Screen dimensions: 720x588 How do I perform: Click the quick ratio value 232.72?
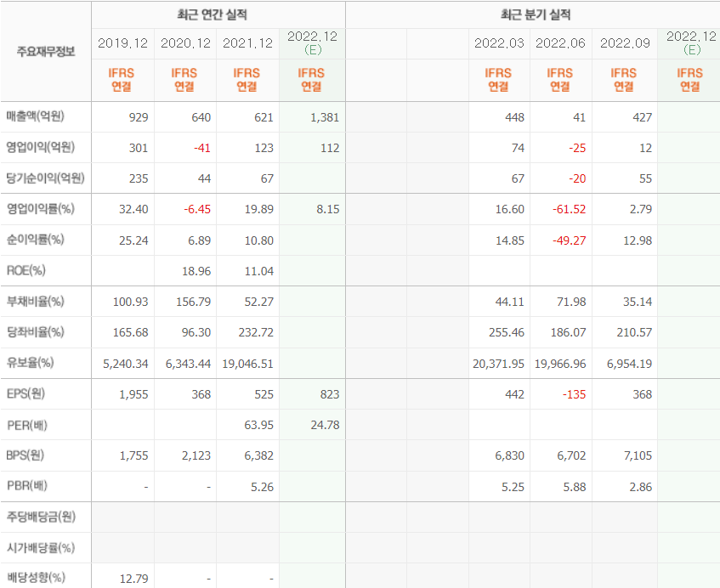coord(256,332)
